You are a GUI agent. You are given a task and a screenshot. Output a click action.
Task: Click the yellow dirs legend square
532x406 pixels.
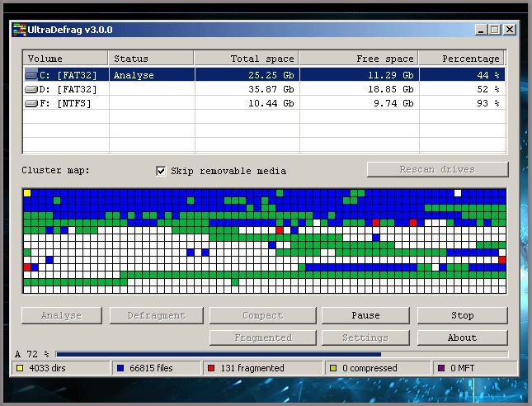pos(20,368)
